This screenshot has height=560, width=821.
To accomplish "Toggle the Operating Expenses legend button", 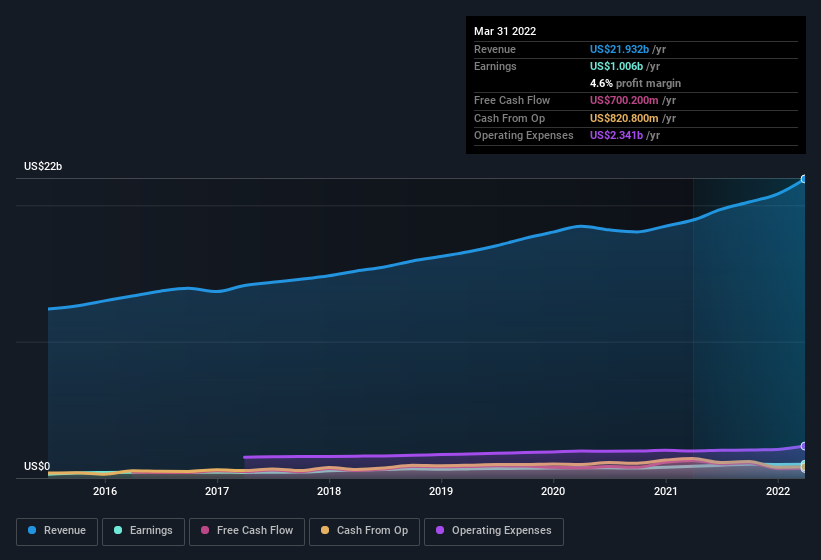I will point(494,531).
